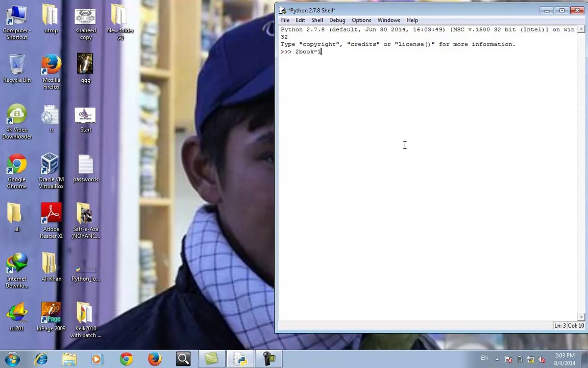The image size is (588, 368).
Task: Click the scrollbar down arrow in Python Shell
Action: tap(581, 317)
